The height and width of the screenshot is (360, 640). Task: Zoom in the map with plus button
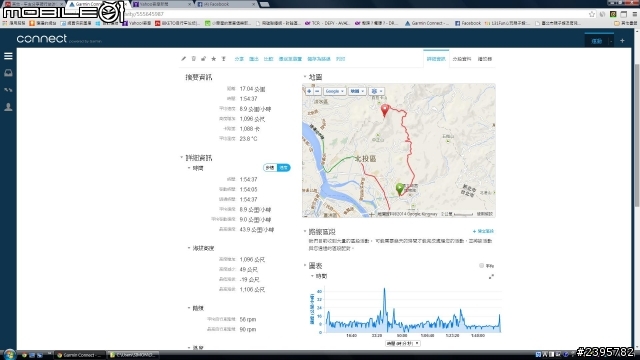(x=309, y=91)
